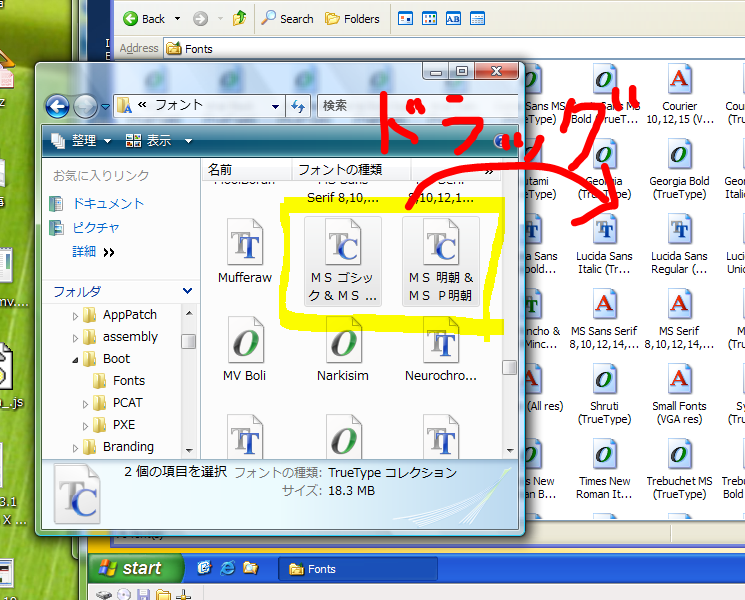745x600 pixels.
Task: Open the 表示 views menu
Action: [159, 141]
